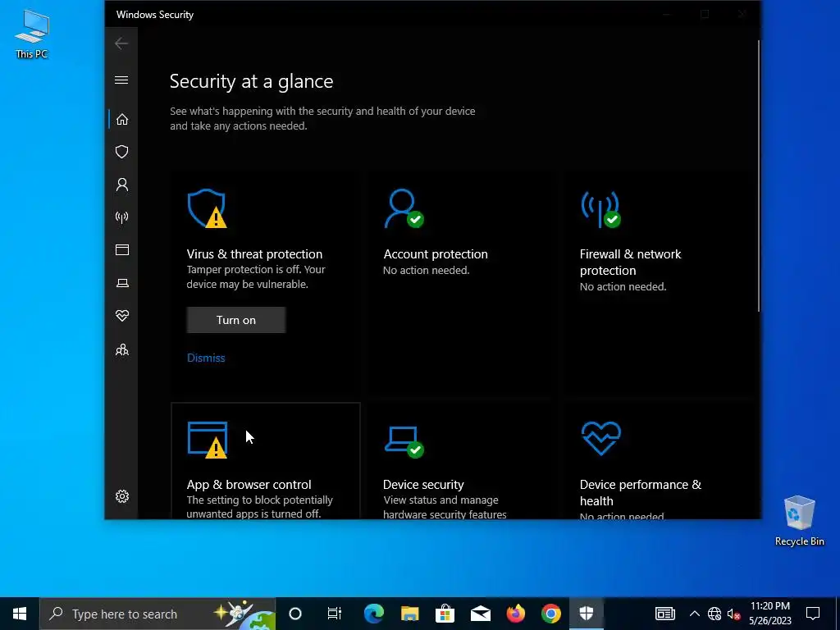Select the Home icon in sidebar
Viewport: 840px width, 630px height.
[x=122, y=119]
